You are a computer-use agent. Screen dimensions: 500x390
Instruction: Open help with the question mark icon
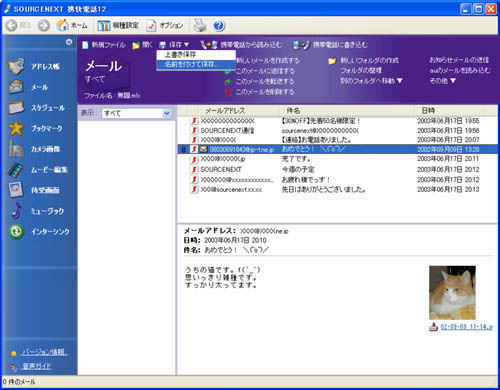[x=219, y=26]
